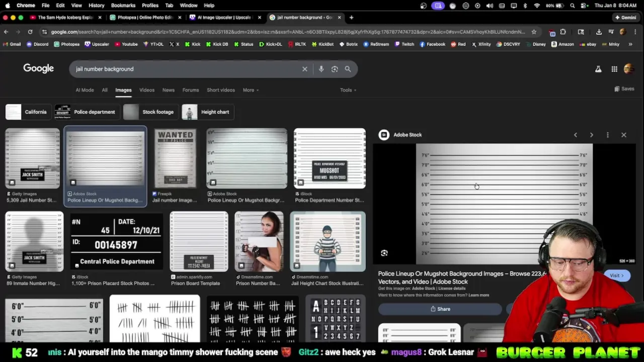Start voice search with the microphone icon
Screen dimensions: 644x362
tap(321, 69)
